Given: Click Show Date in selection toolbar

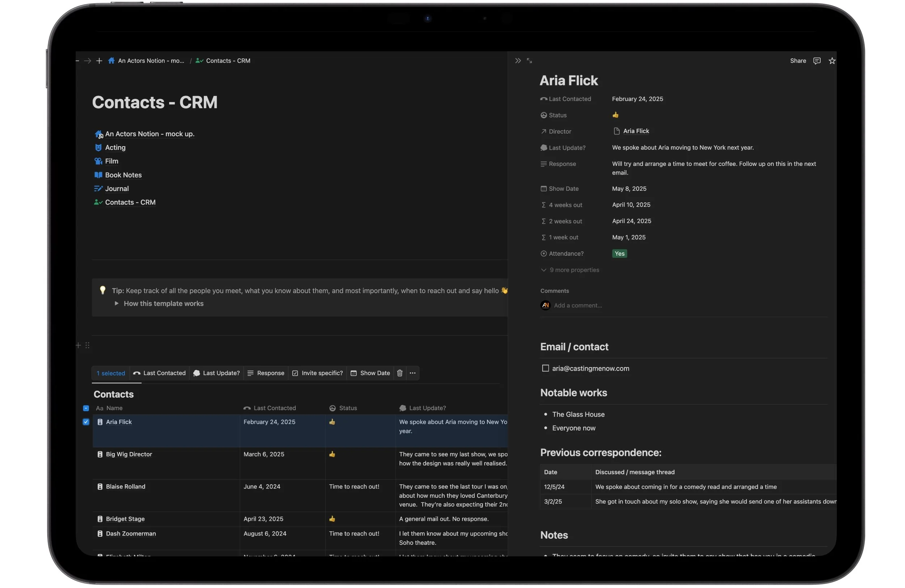Looking at the screenshot, I should tap(370, 373).
